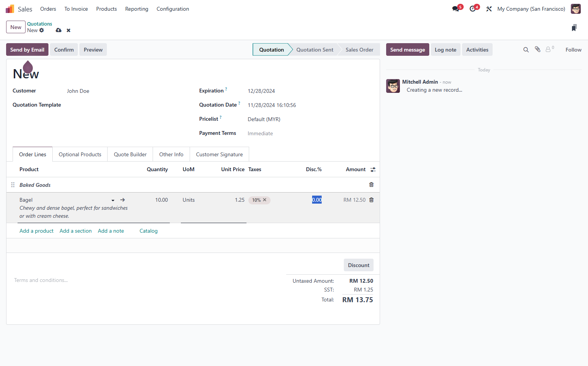Click the Follow button

point(573,50)
